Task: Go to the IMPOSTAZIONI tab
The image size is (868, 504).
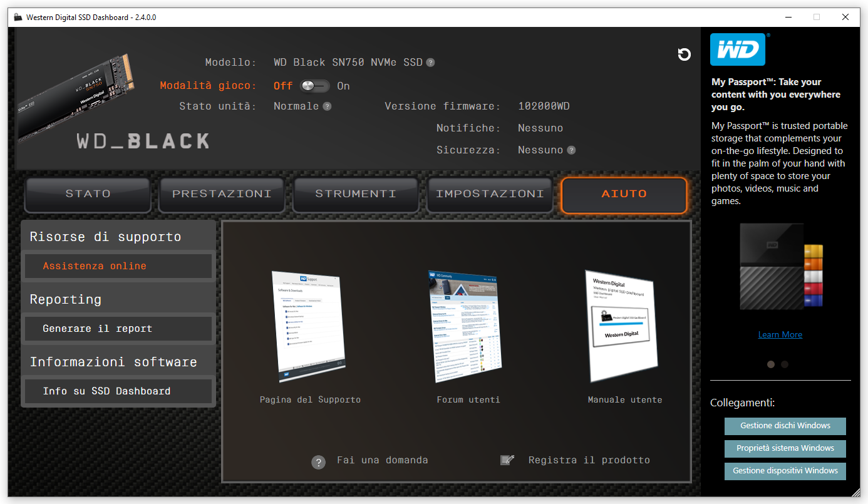Action: 490,194
